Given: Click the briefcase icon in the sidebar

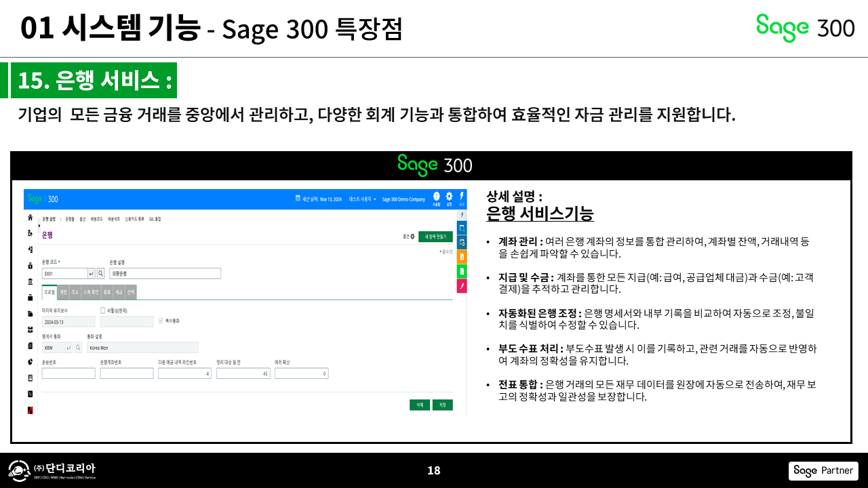Looking at the screenshot, I should (30, 298).
